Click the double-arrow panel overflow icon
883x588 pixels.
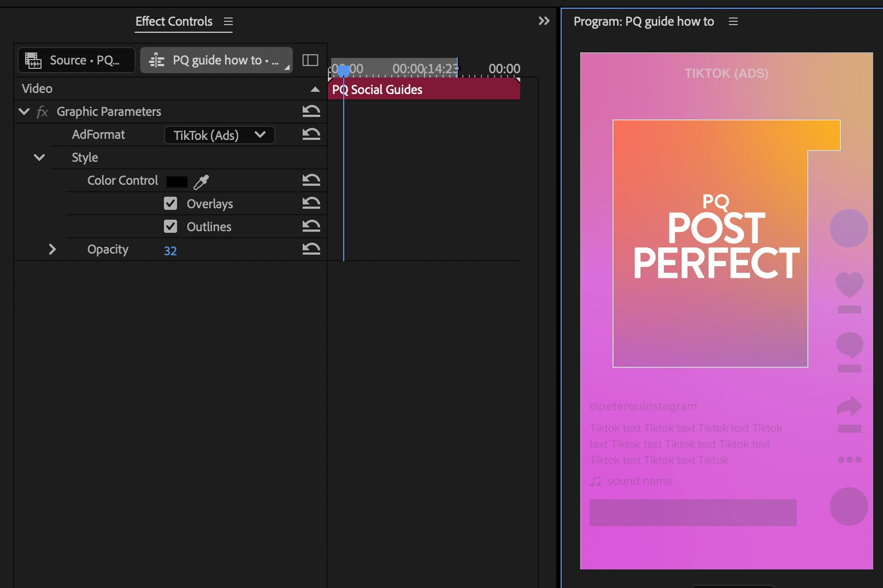coord(544,21)
